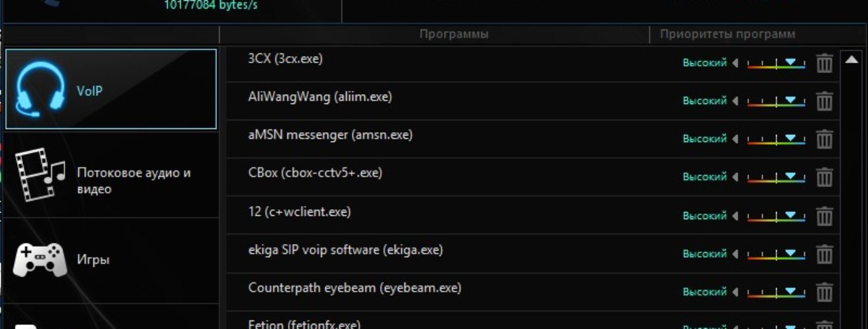Click scrollbar up arrow in program list
The width and height of the screenshot is (868, 329).
pos(852,59)
